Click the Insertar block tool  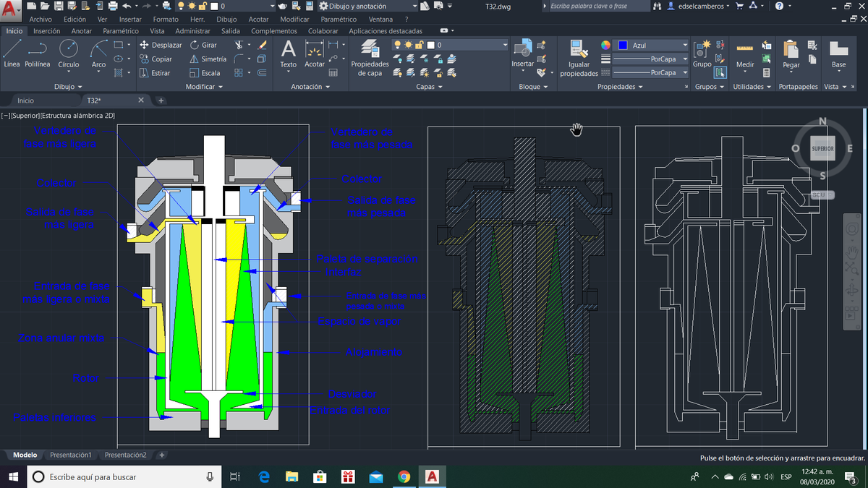[x=522, y=53]
